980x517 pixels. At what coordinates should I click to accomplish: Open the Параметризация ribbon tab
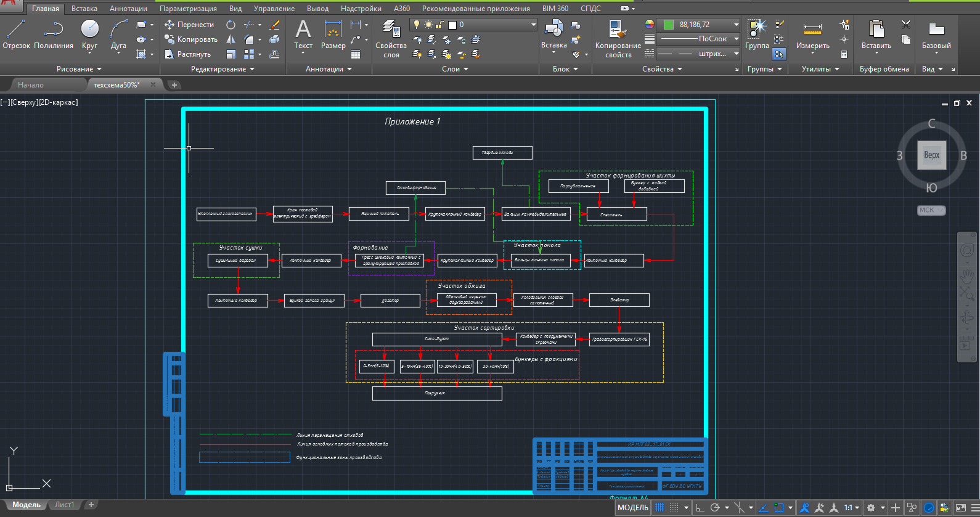[x=188, y=9]
